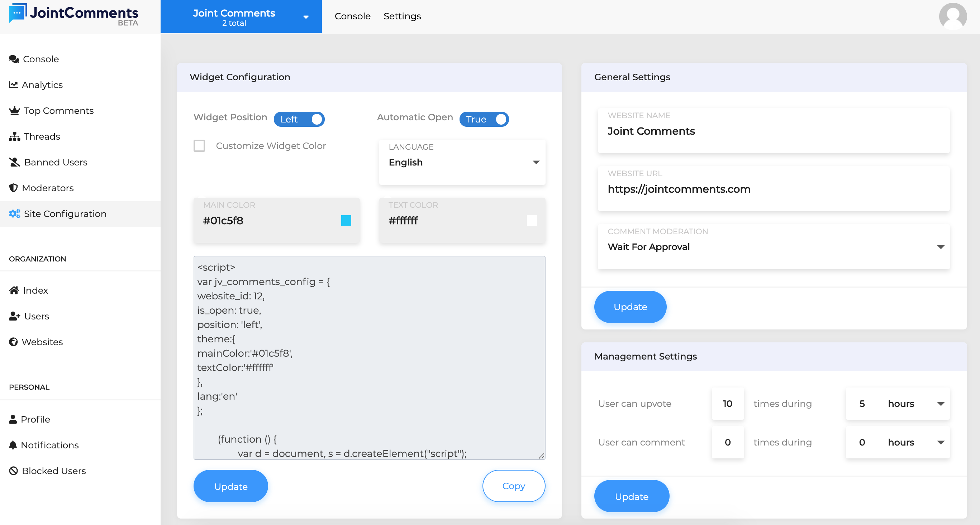Click the main color cyan swatch
Image resolution: width=980 pixels, height=525 pixels.
pos(346,221)
